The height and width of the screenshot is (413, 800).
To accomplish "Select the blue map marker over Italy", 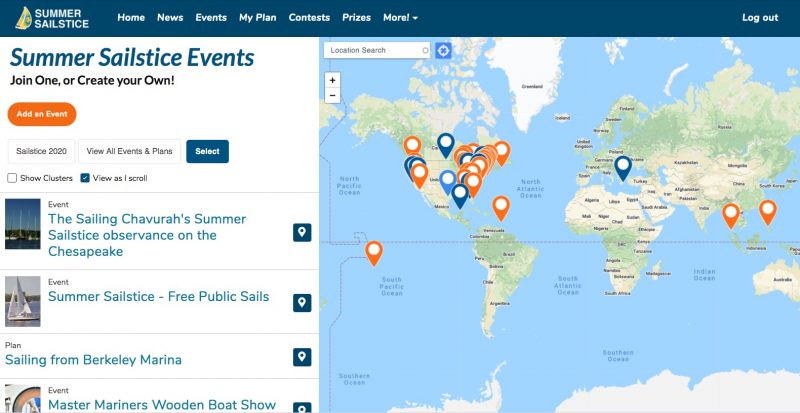I will pos(623,168).
